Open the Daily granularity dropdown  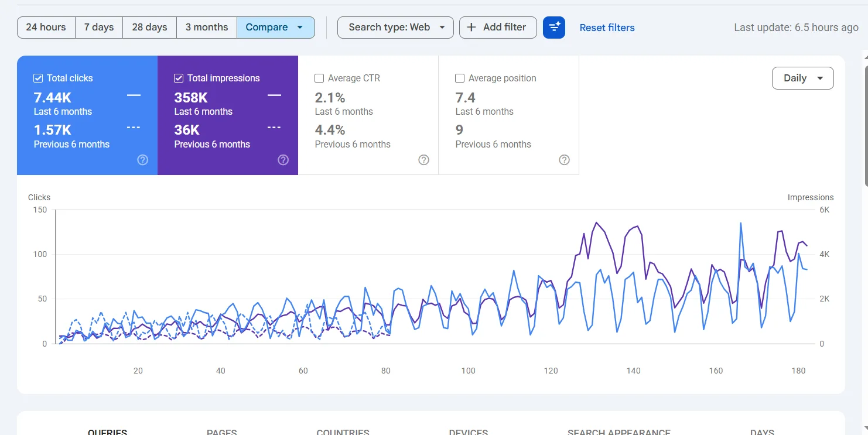tap(803, 78)
